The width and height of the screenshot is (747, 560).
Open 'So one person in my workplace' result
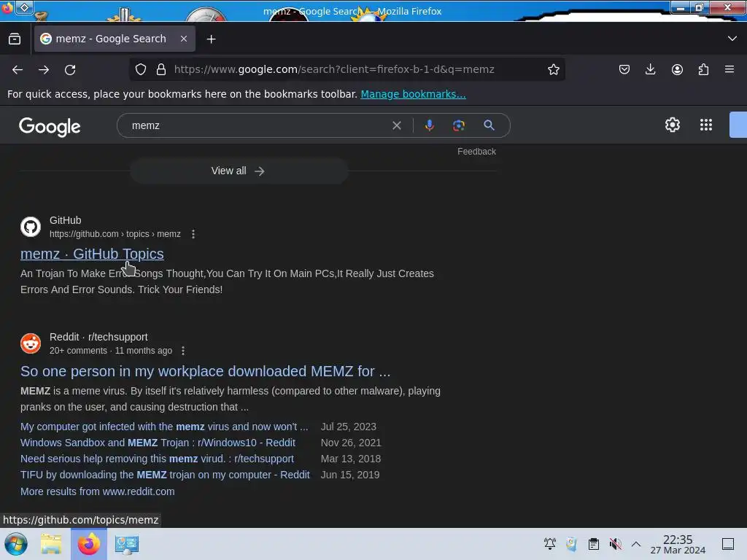pos(205,371)
